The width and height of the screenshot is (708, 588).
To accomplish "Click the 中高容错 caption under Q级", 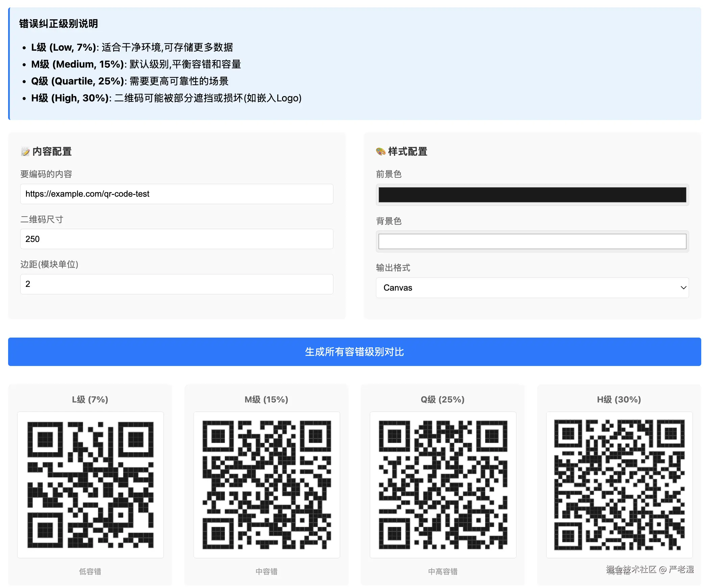I will tap(443, 571).
